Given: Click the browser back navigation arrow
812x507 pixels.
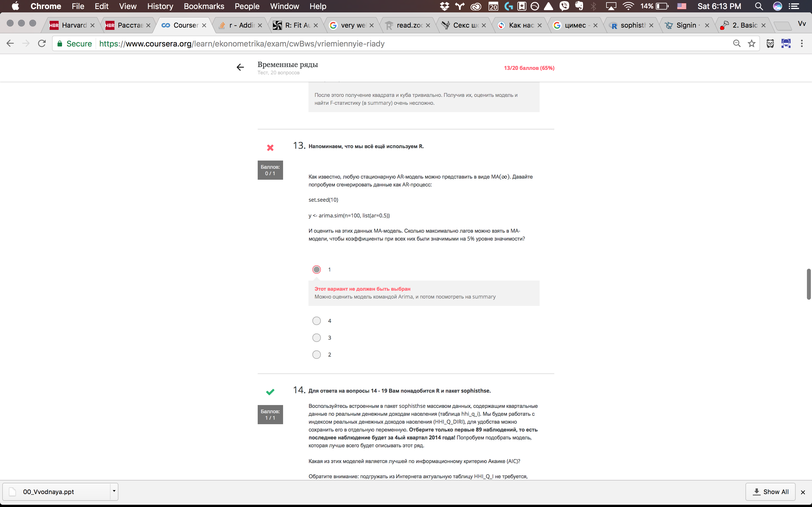Looking at the screenshot, I should [x=10, y=44].
